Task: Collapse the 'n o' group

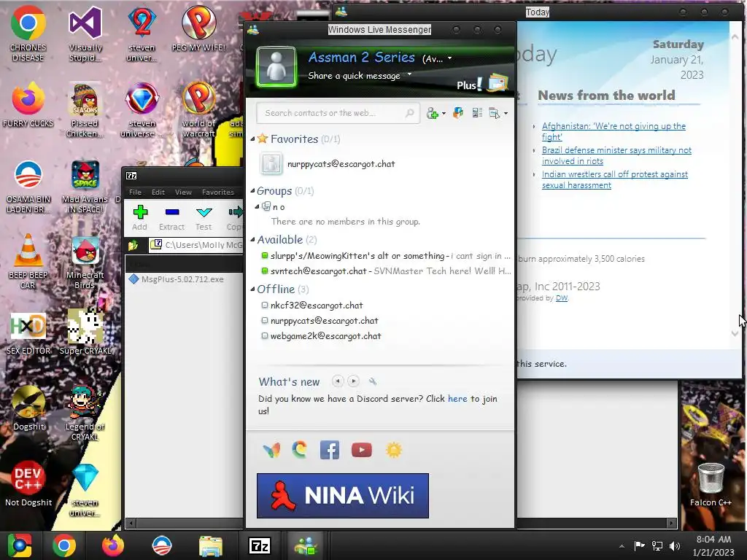Action: click(258, 206)
